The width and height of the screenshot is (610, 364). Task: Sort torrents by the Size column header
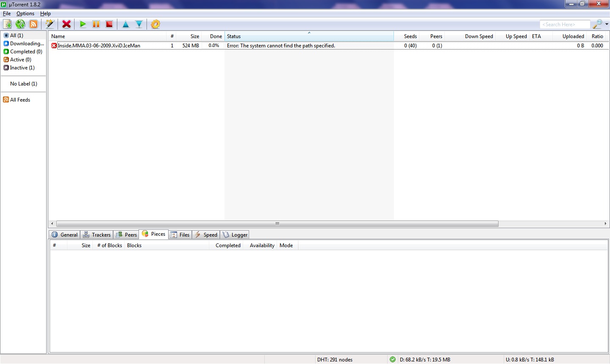pos(189,36)
